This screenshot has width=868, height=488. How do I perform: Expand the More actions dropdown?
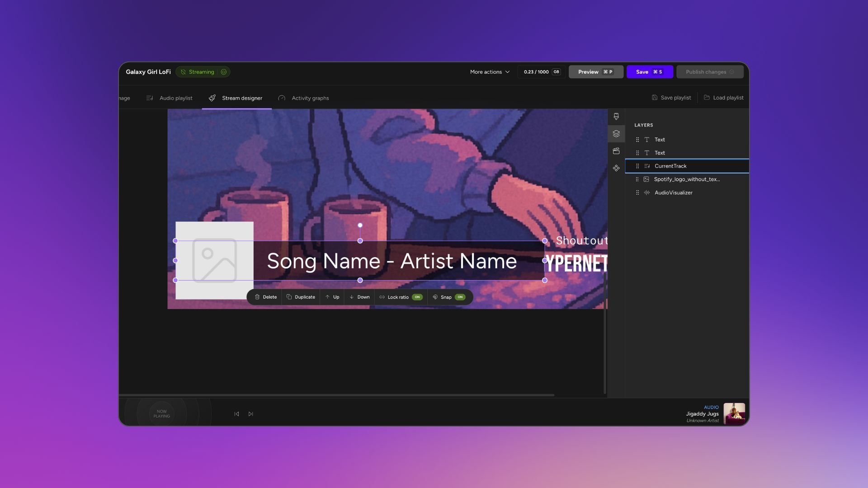(x=490, y=72)
